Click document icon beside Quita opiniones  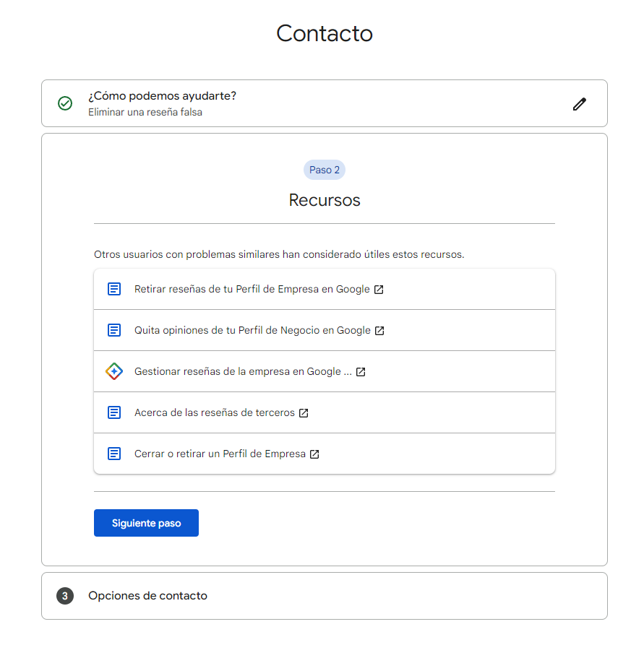(x=114, y=330)
